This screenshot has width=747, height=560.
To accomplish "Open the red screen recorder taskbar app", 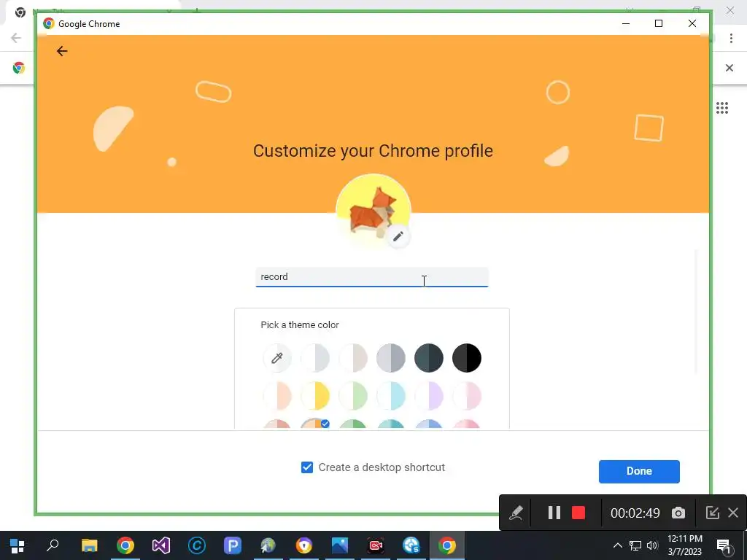I will tap(376, 545).
